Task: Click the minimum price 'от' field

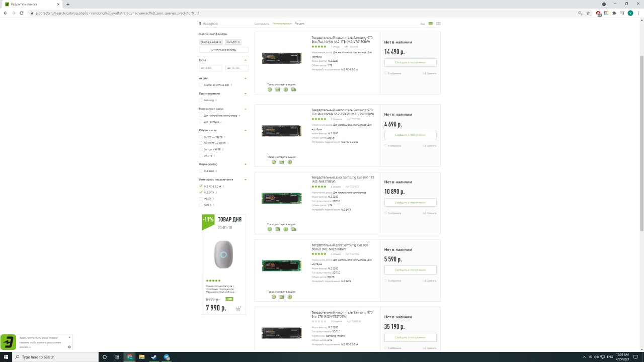Action: pos(211,68)
